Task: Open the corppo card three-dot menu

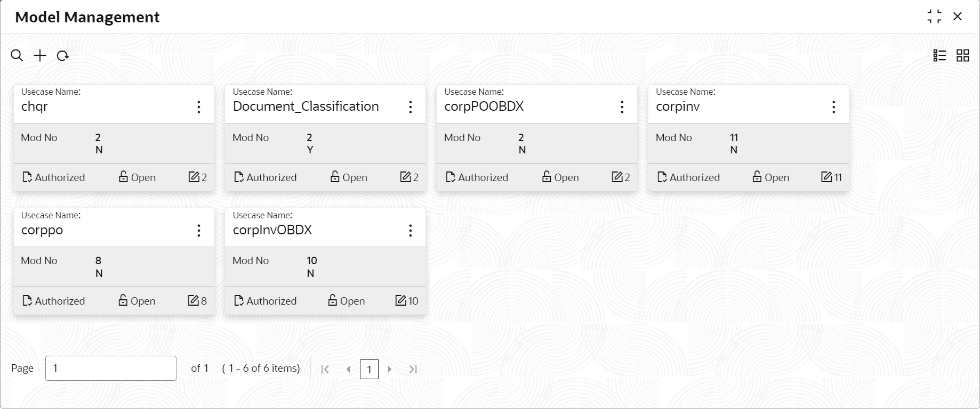Action: click(x=199, y=231)
